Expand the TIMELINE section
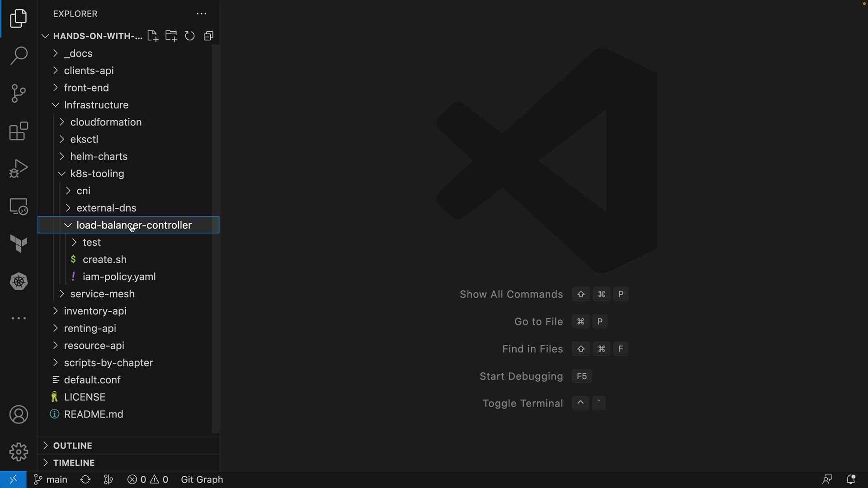This screenshot has height=488, width=868. point(74,463)
